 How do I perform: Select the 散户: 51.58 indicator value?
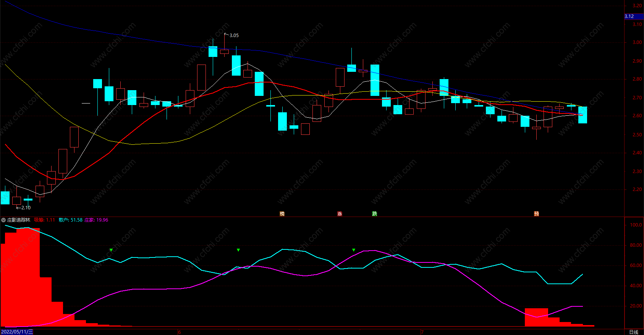click(71, 220)
